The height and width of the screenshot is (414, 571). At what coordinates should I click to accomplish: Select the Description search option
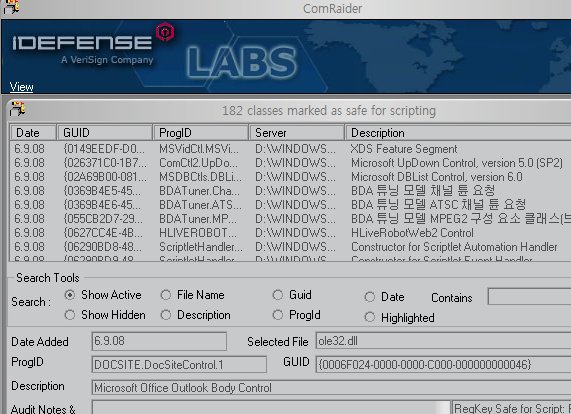(x=166, y=315)
